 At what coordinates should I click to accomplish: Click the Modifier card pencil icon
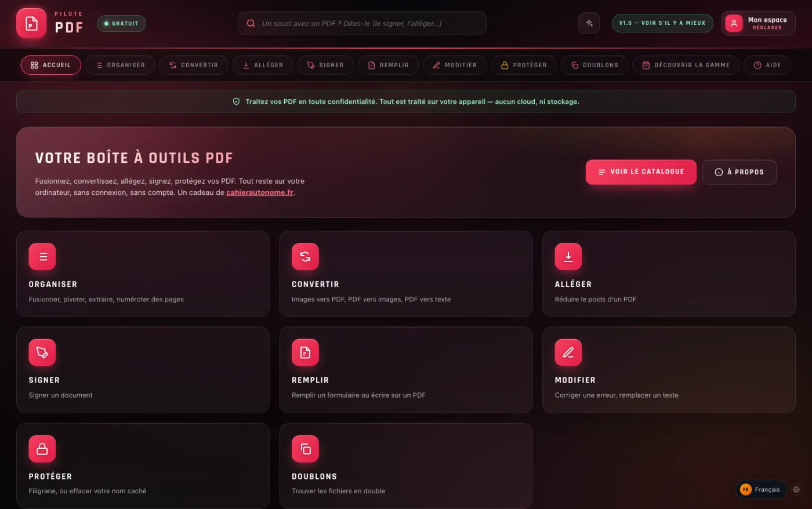[568, 352]
